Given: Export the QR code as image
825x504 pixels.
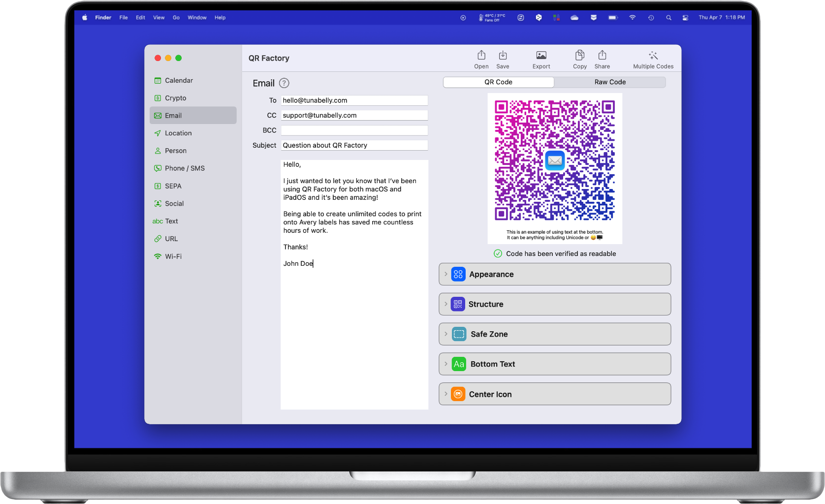Looking at the screenshot, I should click(541, 59).
